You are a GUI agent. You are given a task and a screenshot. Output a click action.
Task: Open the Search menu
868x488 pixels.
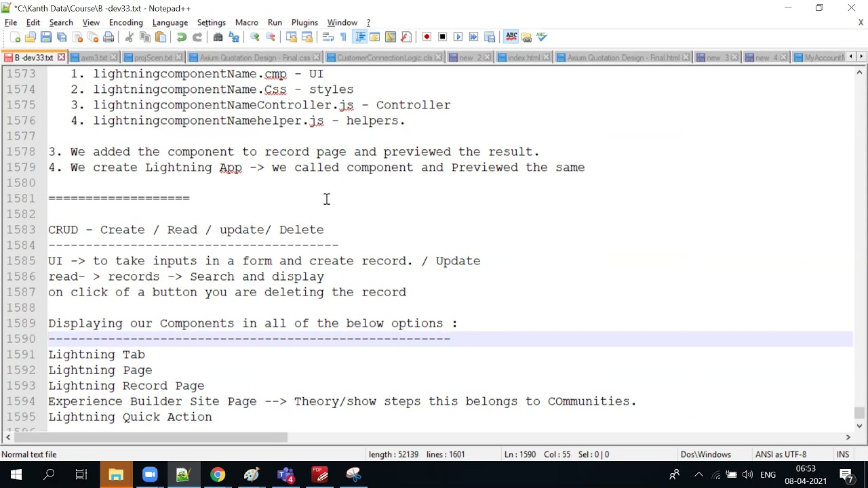pos(61,22)
